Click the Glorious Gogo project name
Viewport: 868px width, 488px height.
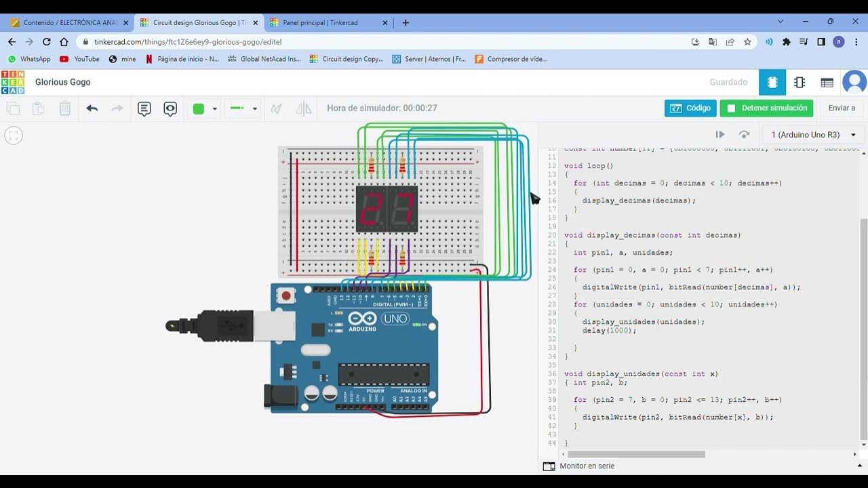click(x=62, y=82)
